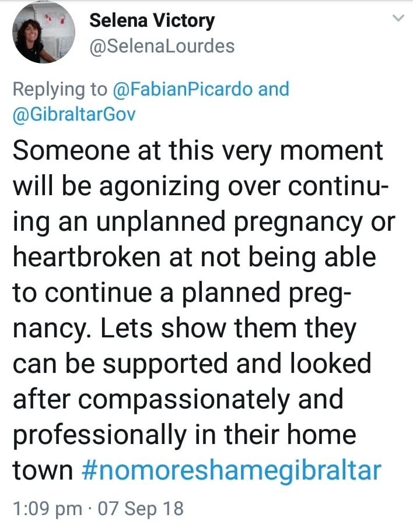Click the phrase "Lets show them they"
Image resolution: width=413 pixels, height=532 pixels.
click(228, 328)
